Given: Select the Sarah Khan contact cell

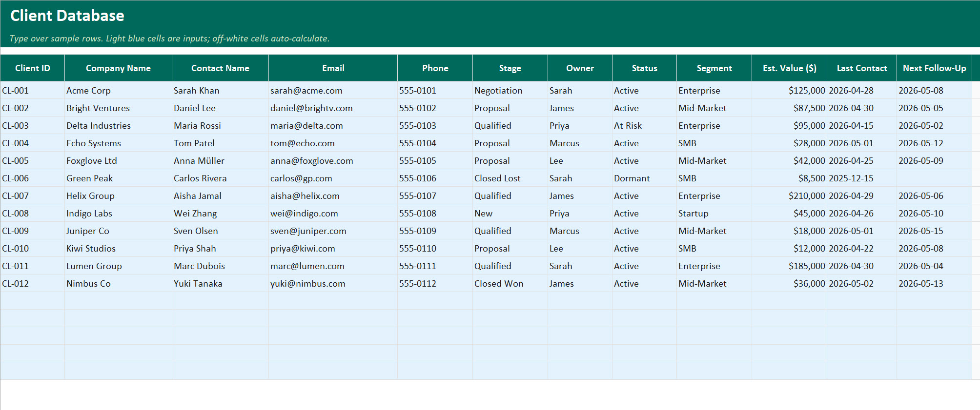Looking at the screenshot, I should tap(220, 90).
